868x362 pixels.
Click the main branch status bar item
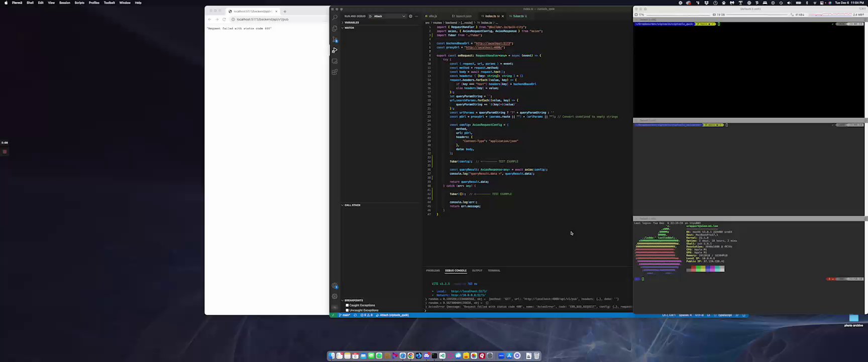pyautogui.click(x=346, y=315)
